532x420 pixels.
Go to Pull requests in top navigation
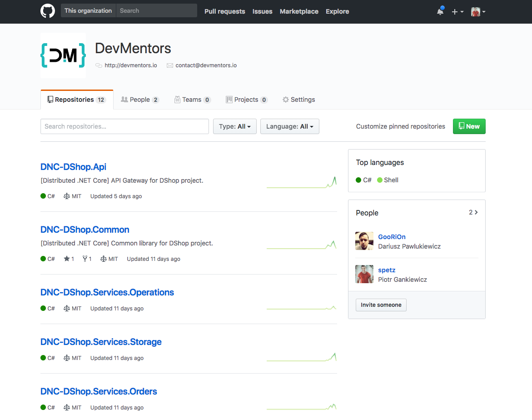(x=224, y=11)
